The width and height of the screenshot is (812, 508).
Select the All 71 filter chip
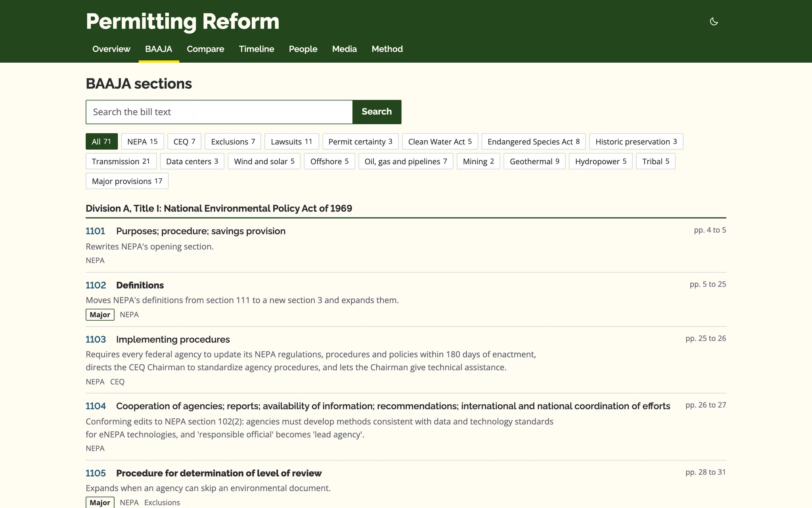tap(101, 142)
